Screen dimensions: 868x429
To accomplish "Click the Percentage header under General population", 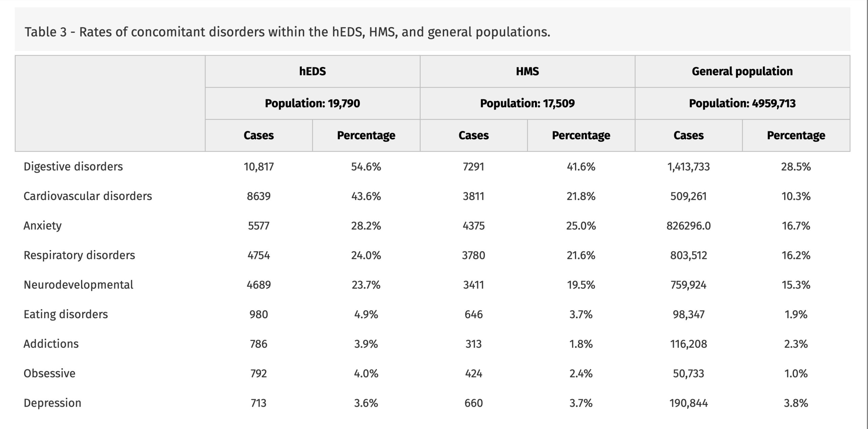I will [x=796, y=136].
